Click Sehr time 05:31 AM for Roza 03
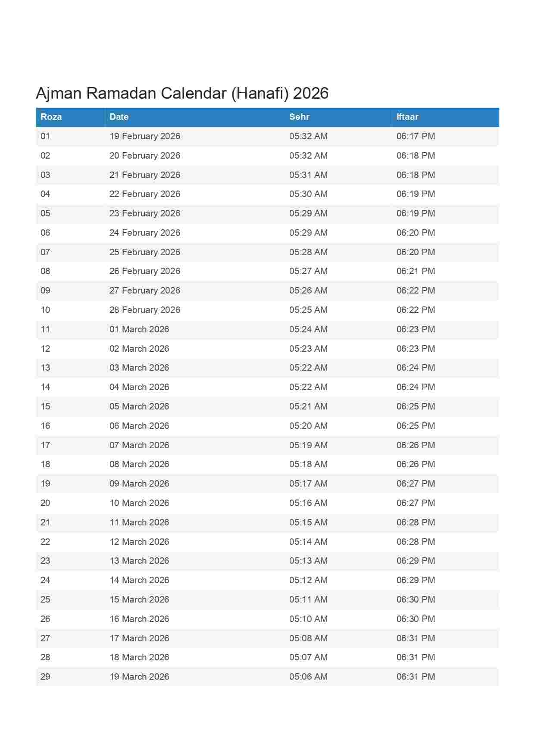 [x=308, y=175]
